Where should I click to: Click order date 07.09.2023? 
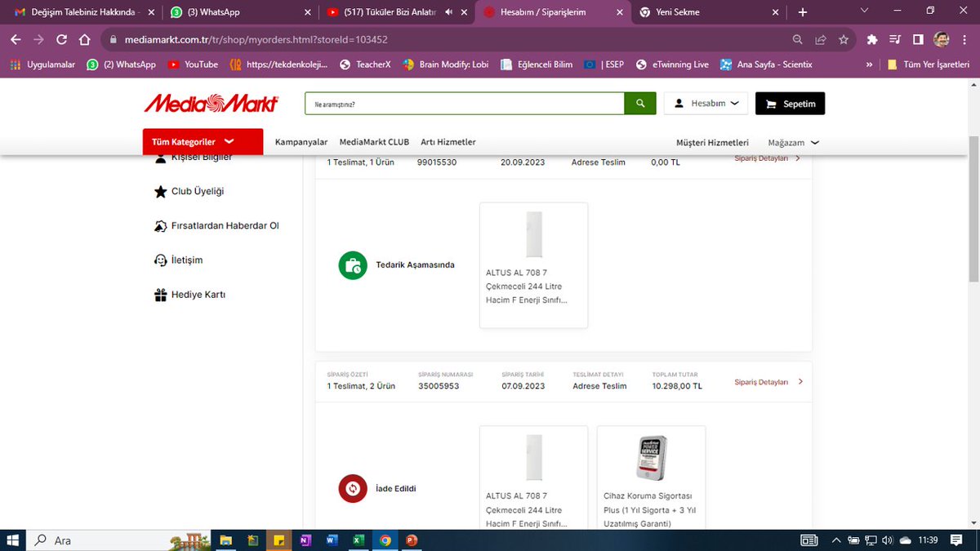click(523, 386)
